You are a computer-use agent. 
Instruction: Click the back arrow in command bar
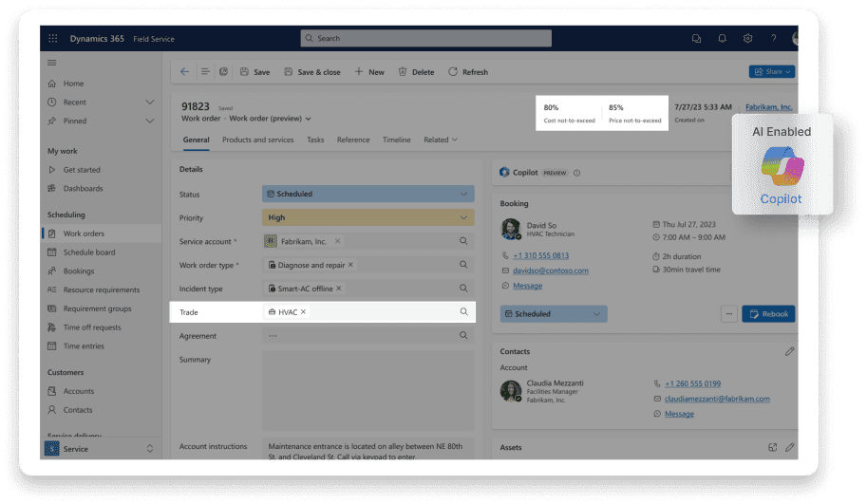coord(184,72)
